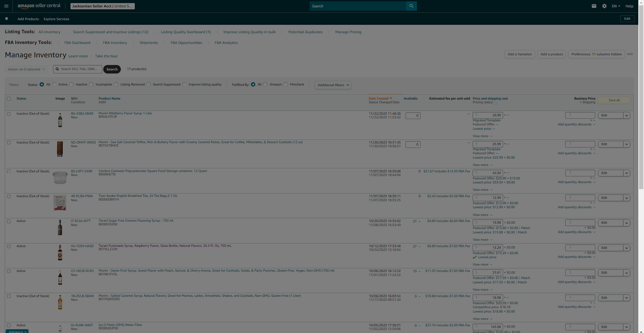Expand View more in Cambro row
The height and width of the screenshot is (333, 644).
482,190
